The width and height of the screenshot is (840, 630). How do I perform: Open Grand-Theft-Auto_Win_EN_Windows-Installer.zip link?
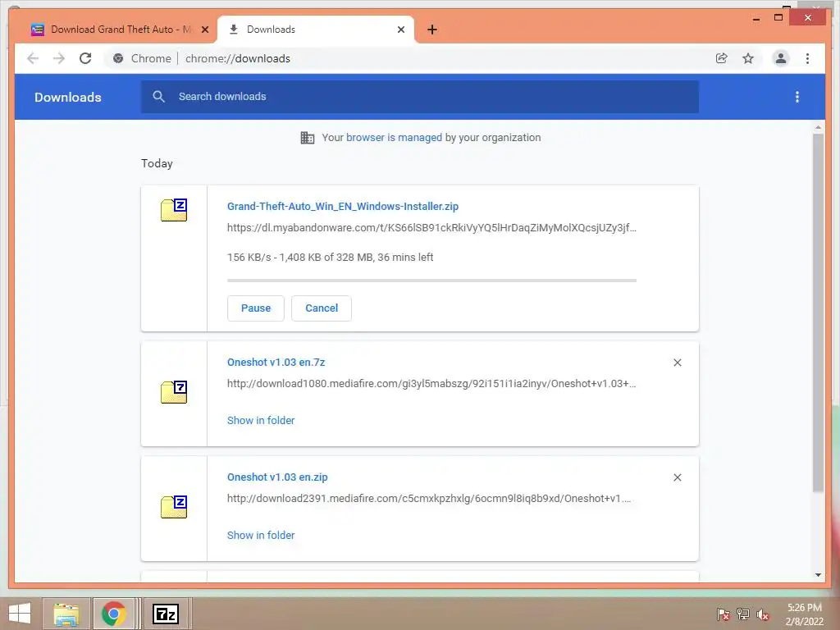(343, 206)
